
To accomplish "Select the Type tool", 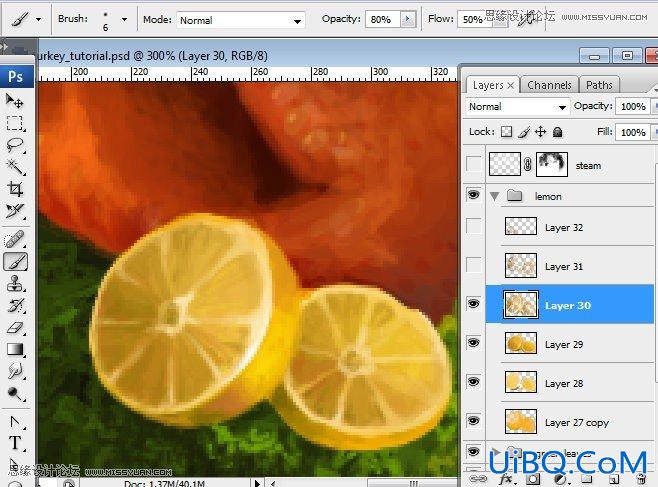I will (15, 442).
